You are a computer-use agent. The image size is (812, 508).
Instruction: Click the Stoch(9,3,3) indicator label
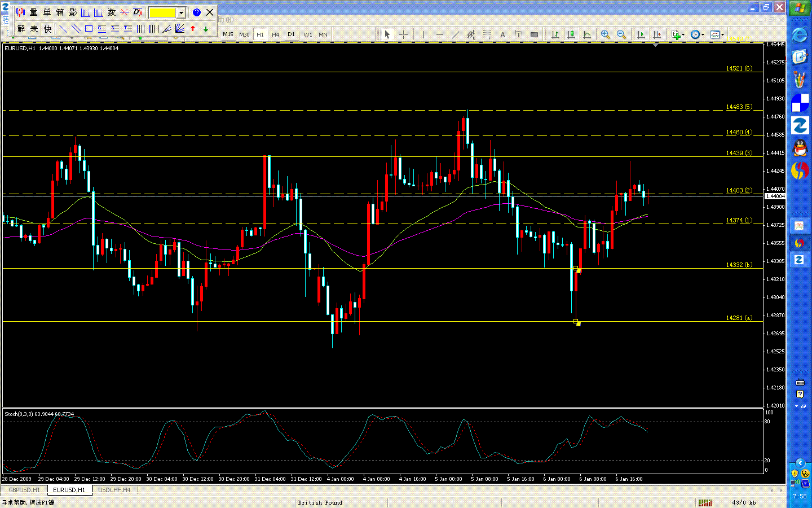39,414
